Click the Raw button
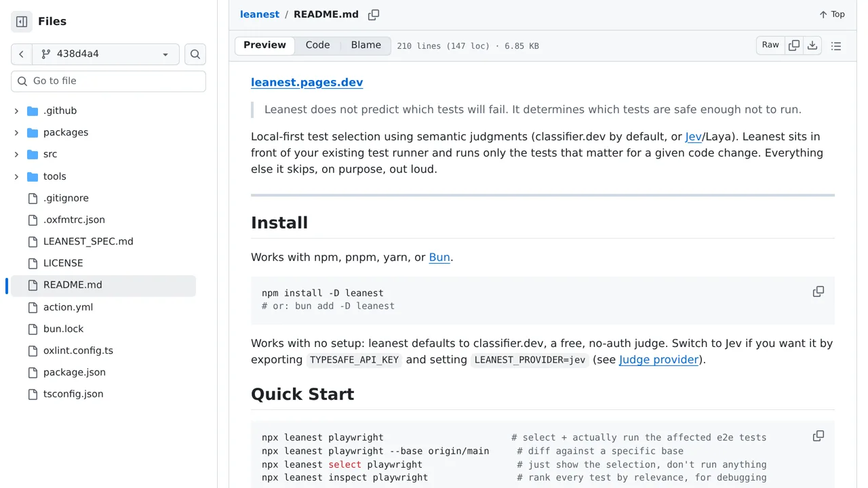This screenshot has width=868, height=488. 770,45
